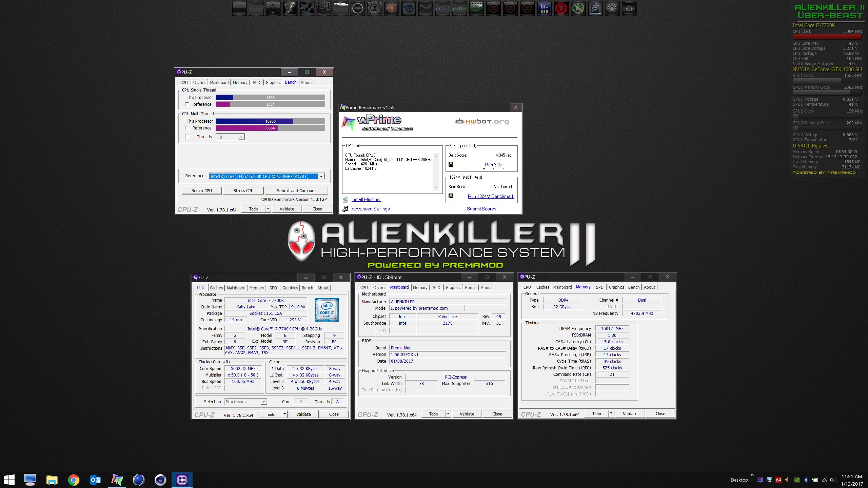868x488 pixels.
Task: Click the Run 32M link in wPrime
Action: [x=494, y=165]
